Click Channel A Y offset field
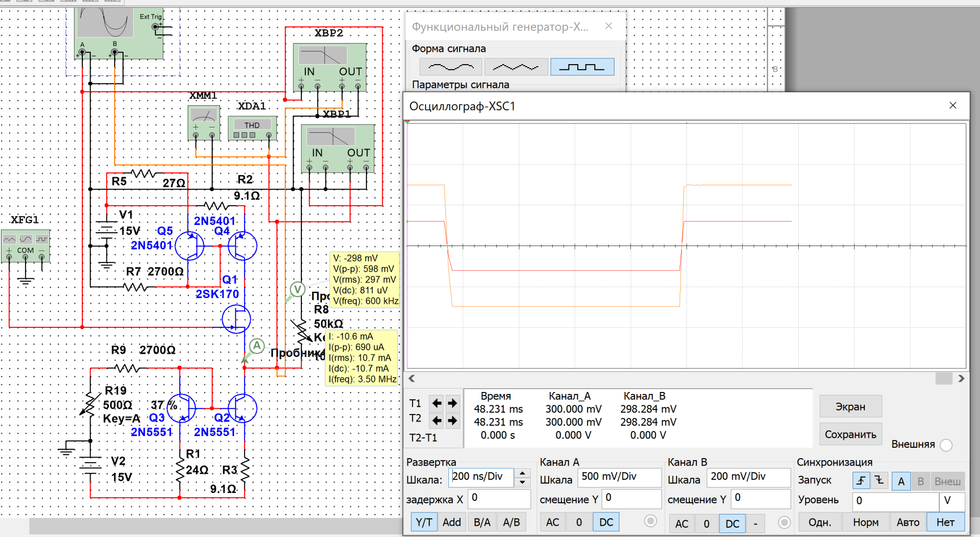Screen dimensions: 980x537 tap(632, 498)
